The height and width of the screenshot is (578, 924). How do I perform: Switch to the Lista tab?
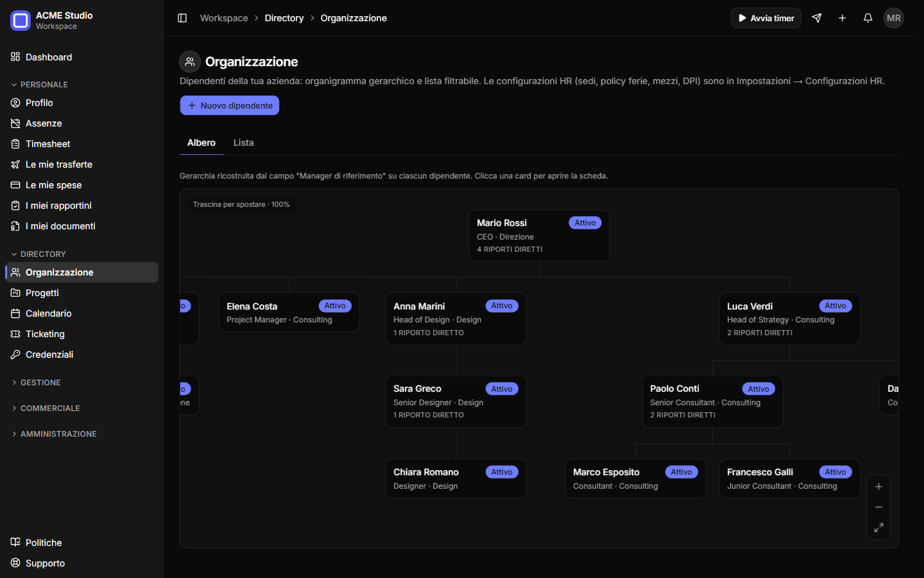pyautogui.click(x=243, y=143)
